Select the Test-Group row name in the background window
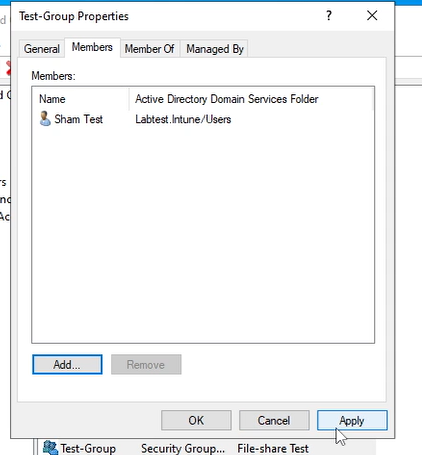This screenshot has width=422, height=455. [88, 448]
